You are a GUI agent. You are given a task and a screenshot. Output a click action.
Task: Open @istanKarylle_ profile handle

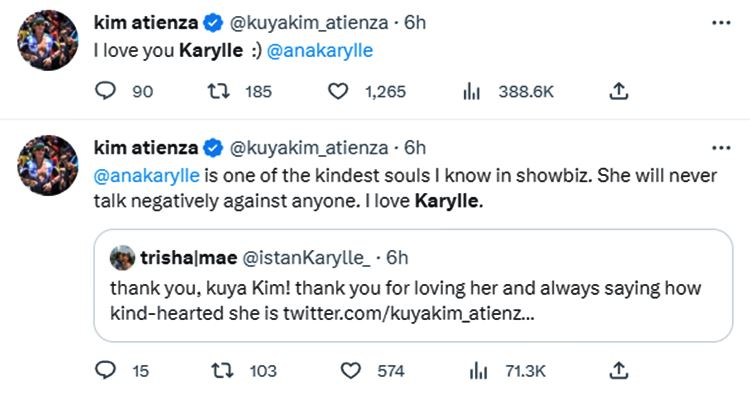[306, 258]
